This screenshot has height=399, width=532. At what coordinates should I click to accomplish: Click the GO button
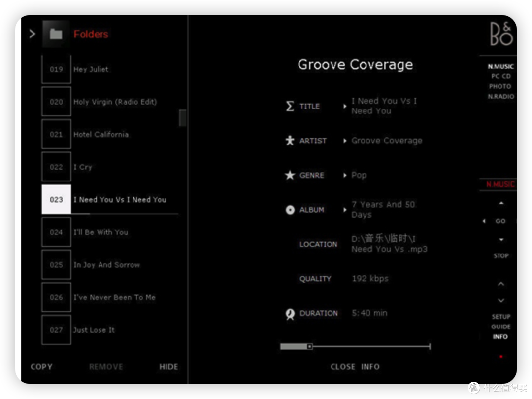tap(500, 221)
